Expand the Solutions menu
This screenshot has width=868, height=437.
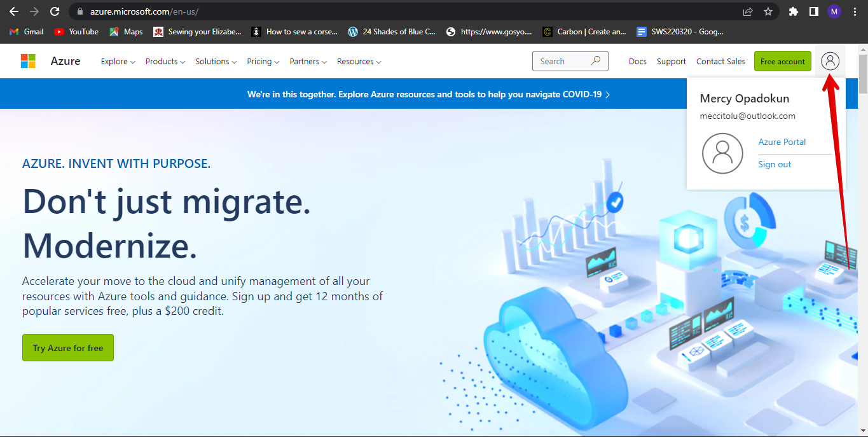pyautogui.click(x=216, y=62)
